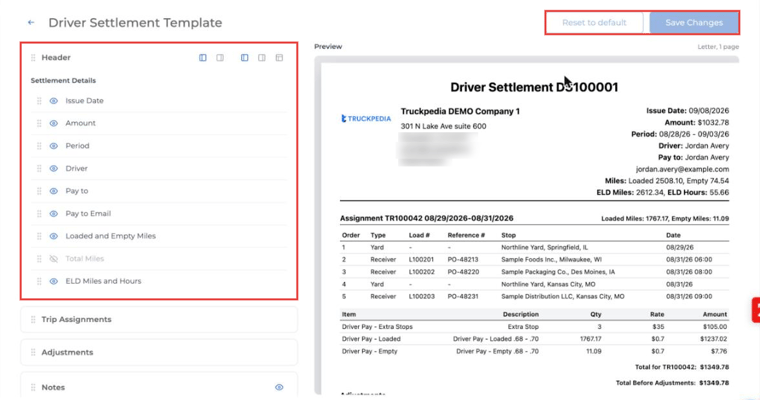Show the hidden Total Miles field
Viewport: 760px width, 400px height.
(54, 258)
